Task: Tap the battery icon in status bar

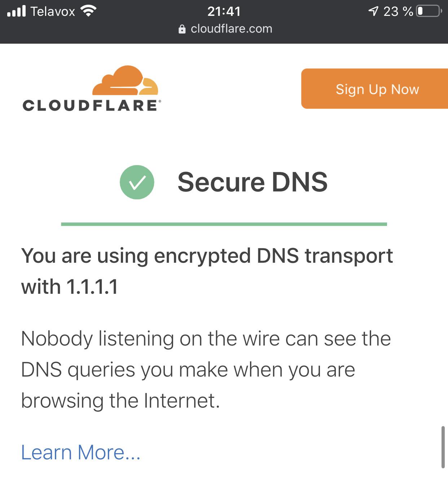Action: click(429, 11)
